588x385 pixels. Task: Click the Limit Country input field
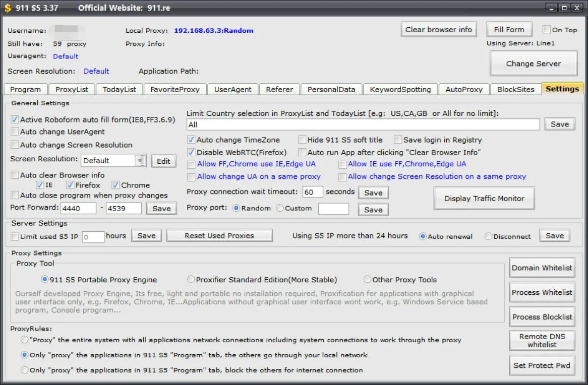pyautogui.click(x=363, y=124)
